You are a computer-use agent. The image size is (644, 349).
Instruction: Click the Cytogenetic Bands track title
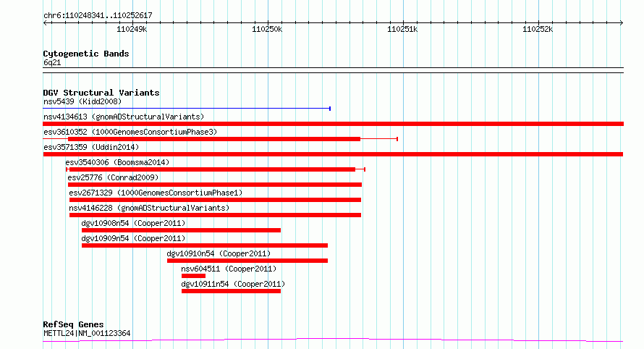(x=86, y=54)
